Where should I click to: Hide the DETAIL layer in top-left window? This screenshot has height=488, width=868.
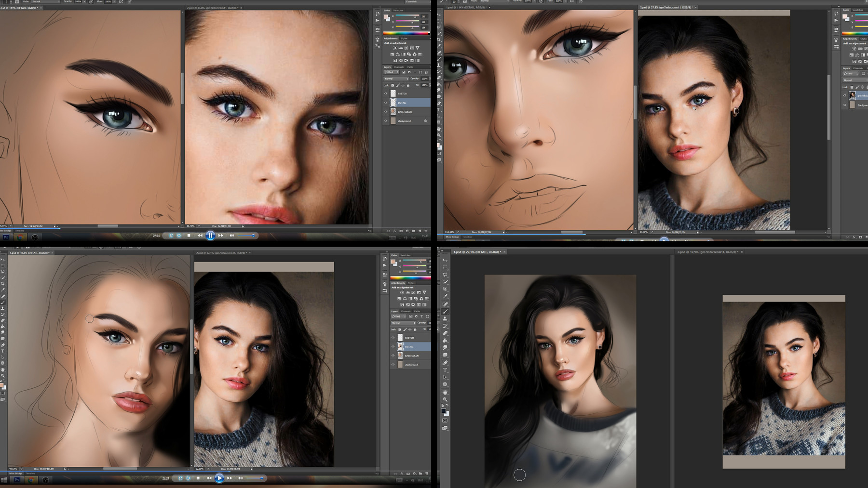click(x=386, y=103)
